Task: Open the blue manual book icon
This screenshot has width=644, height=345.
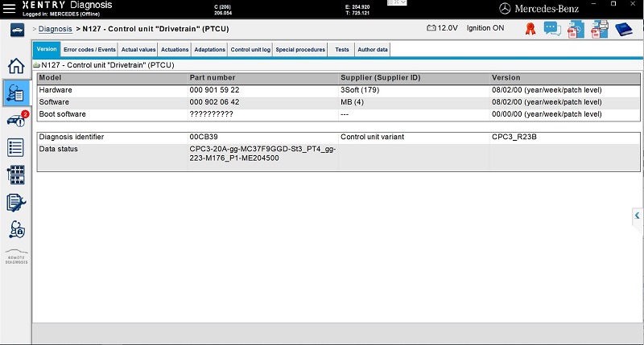Action: click(x=623, y=29)
